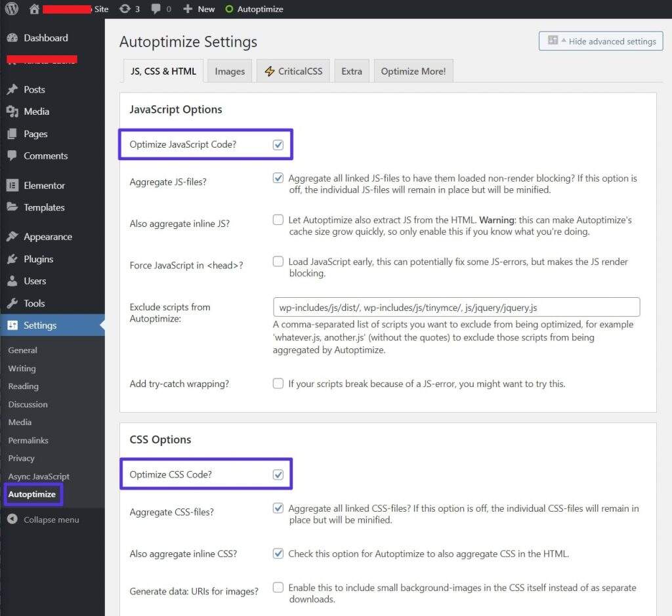
Task: Enable Also aggregate inline JS
Action: pyautogui.click(x=278, y=220)
